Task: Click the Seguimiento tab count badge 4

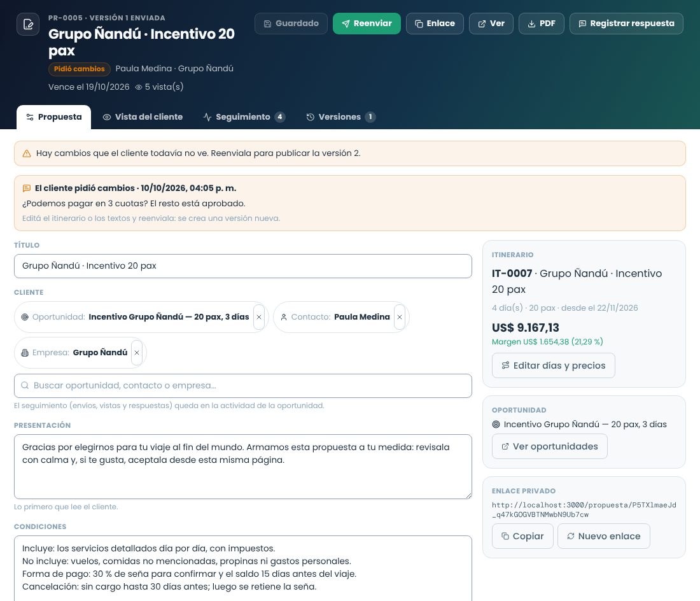Action: click(x=280, y=117)
